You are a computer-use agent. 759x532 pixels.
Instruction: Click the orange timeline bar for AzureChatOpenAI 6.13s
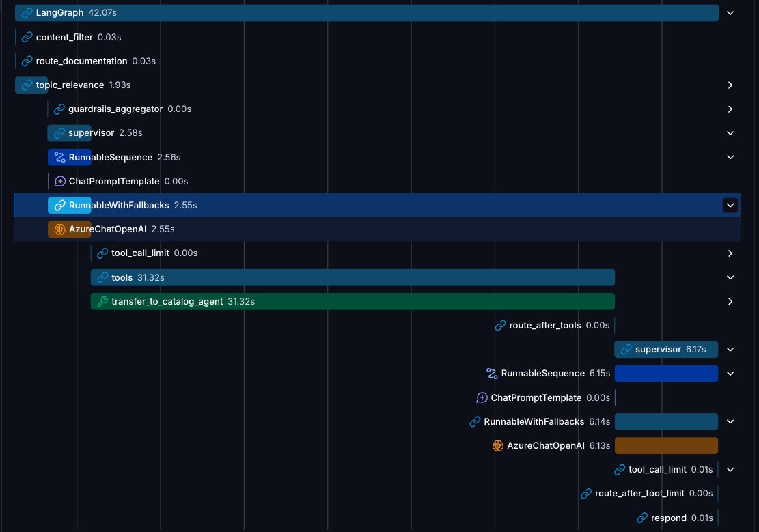[x=666, y=446]
